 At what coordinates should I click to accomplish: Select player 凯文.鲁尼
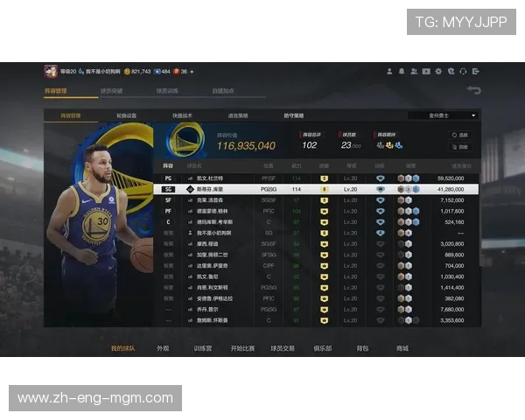207,277
